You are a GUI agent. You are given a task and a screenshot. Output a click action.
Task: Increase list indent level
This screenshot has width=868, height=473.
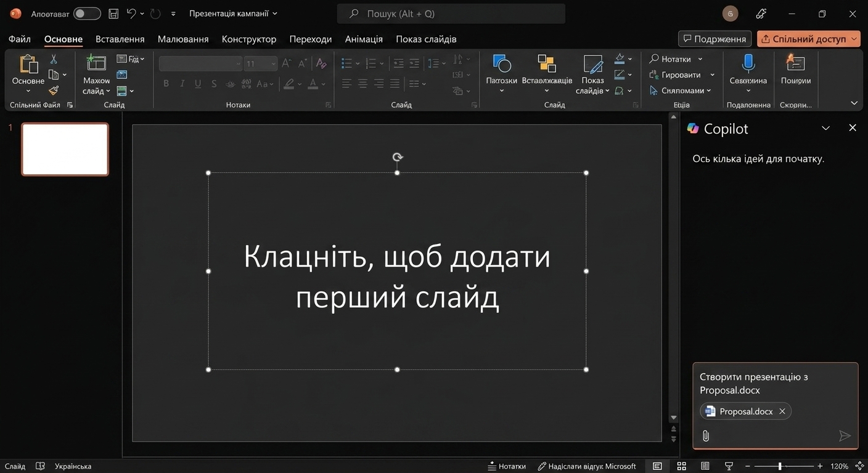coord(414,63)
